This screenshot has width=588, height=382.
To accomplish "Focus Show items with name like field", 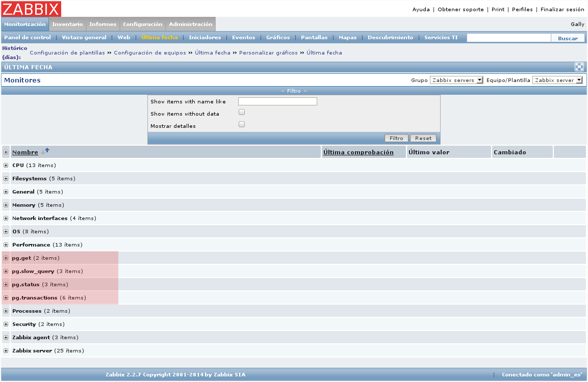I will point(277,101).
